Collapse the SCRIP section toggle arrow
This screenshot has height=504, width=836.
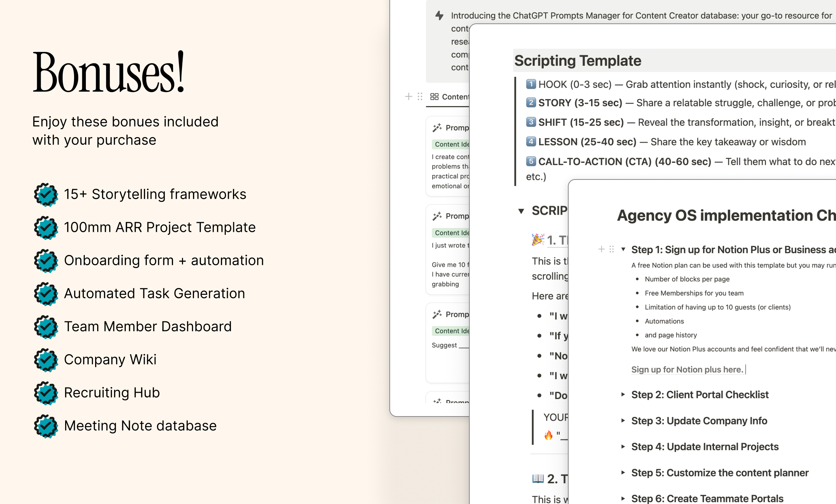[521, 211]
